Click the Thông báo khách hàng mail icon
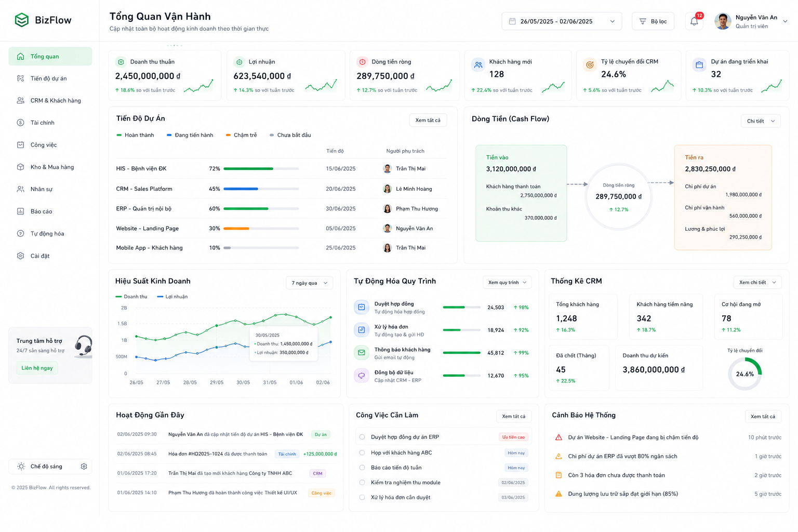 pos(362,353)
